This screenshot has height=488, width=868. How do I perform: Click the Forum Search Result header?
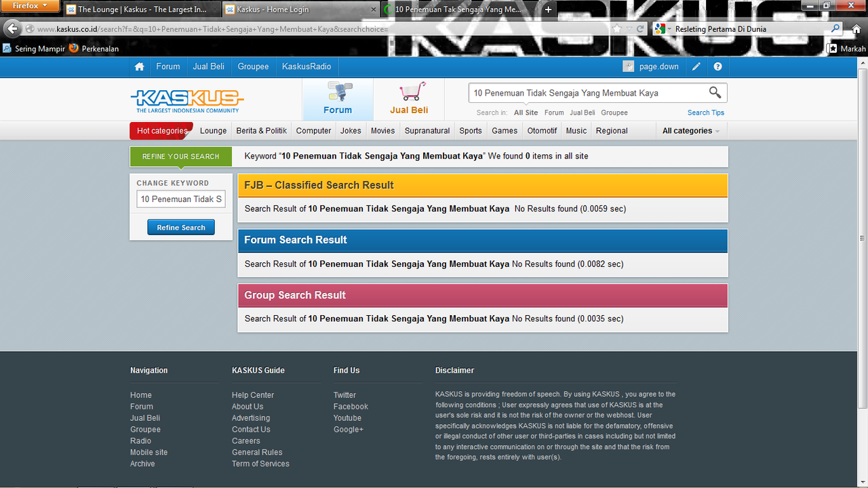483,240
